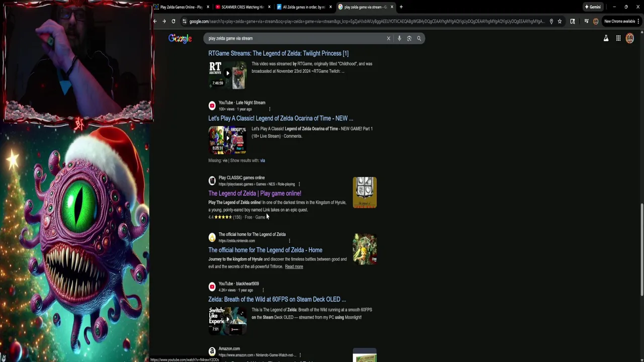This screenshot has height=362, width=644.
Task: Open Zelda Breath of the Wild 60FPS Steam Deck result
Action: point(277,299)
